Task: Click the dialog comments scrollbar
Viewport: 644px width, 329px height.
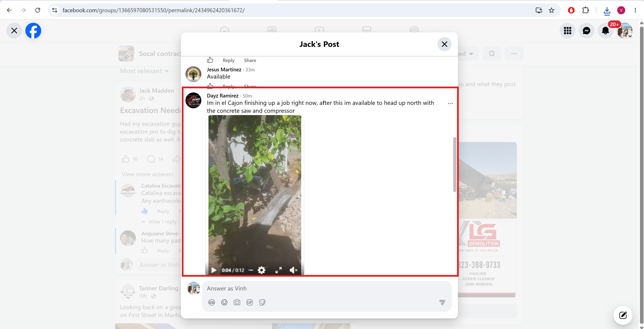Action: (454, 165)
